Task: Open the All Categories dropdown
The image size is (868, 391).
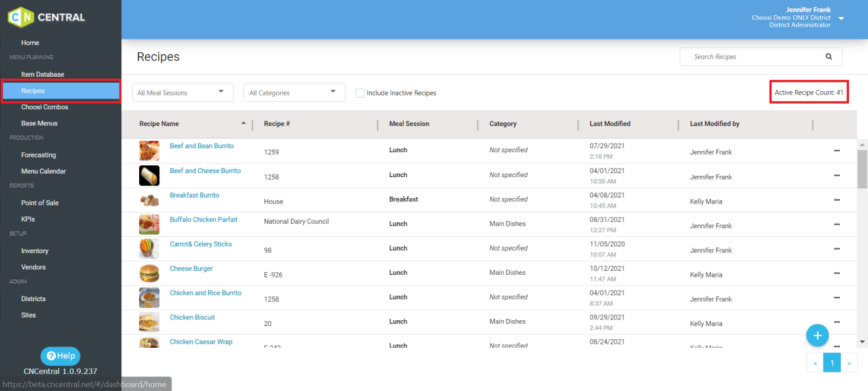Action: click(x=294, y=93)
